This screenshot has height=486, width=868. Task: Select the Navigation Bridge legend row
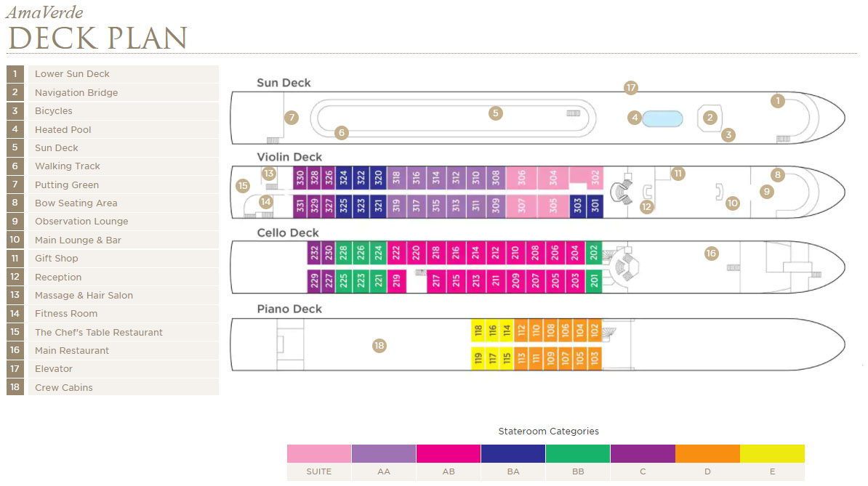[x=113, y=92]
